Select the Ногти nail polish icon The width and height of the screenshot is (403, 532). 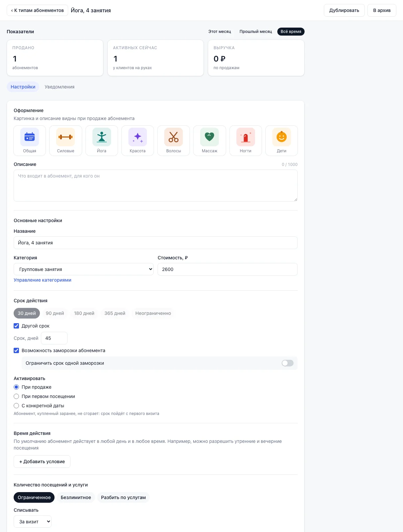point(246,141)
